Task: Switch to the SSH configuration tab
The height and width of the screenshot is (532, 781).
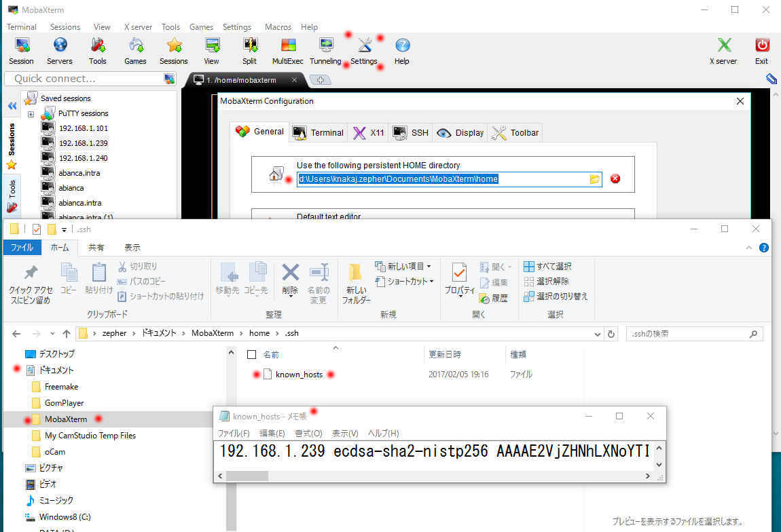Action: point(410,132)
